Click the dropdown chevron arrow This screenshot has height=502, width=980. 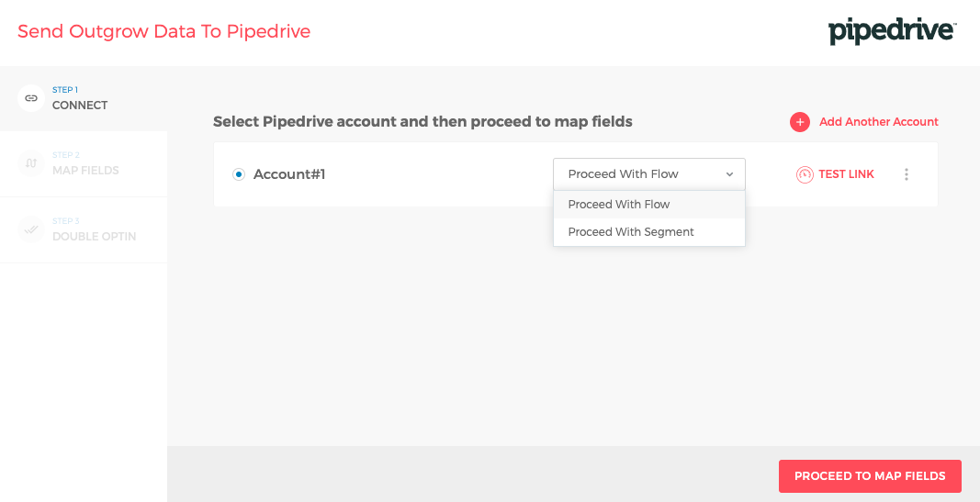730,174
